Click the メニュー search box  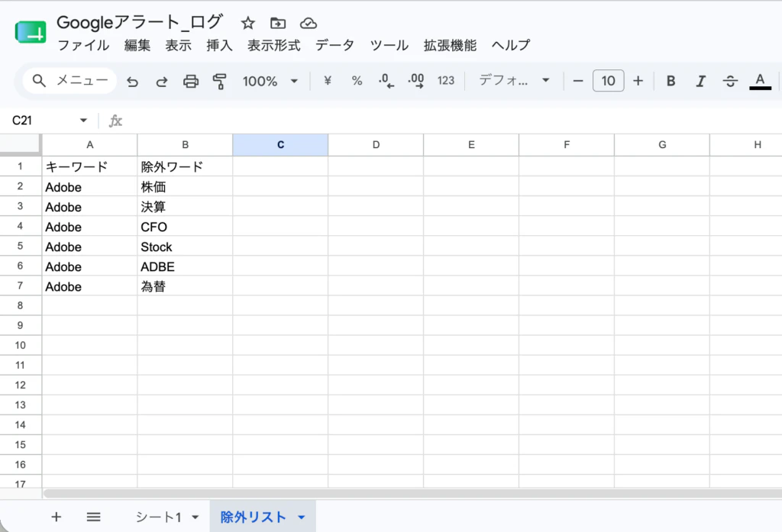[69, 81]
